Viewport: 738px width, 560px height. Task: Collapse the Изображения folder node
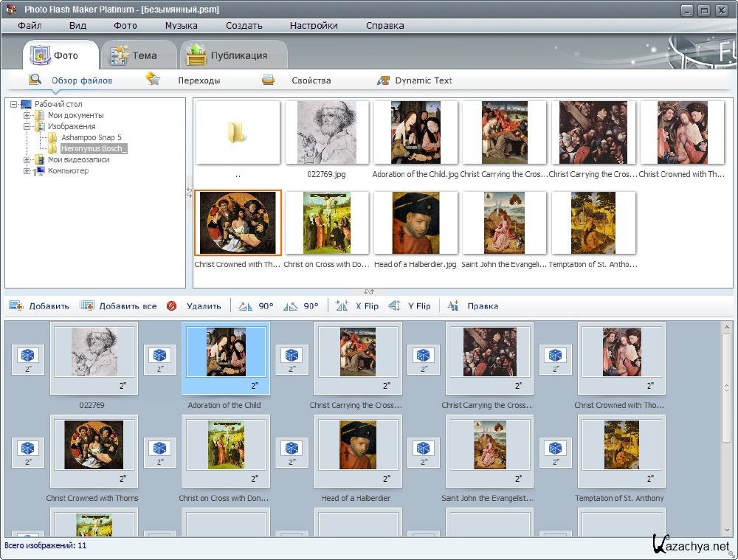pyautogui.click(x=27, y=126)
